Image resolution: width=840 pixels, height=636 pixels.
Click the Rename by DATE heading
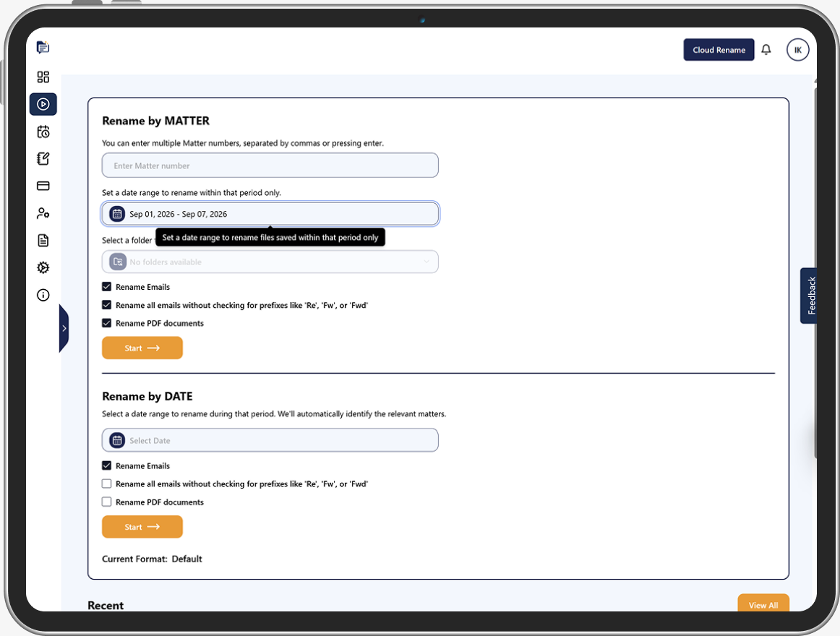147,397
